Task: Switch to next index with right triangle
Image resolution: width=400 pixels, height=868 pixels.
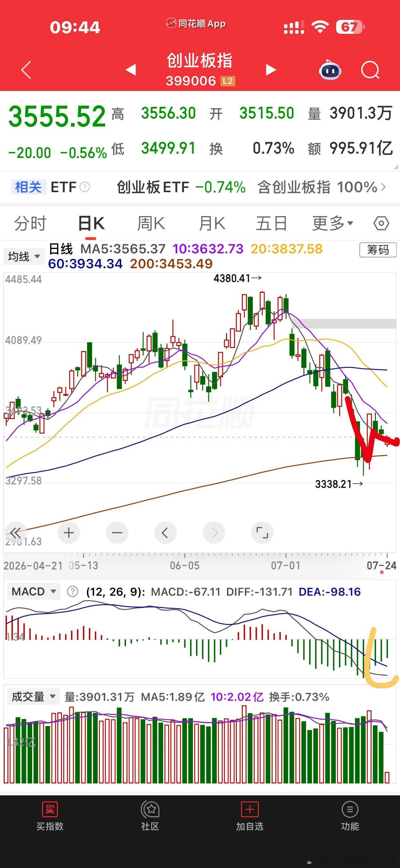Action: tap(271, 70)
